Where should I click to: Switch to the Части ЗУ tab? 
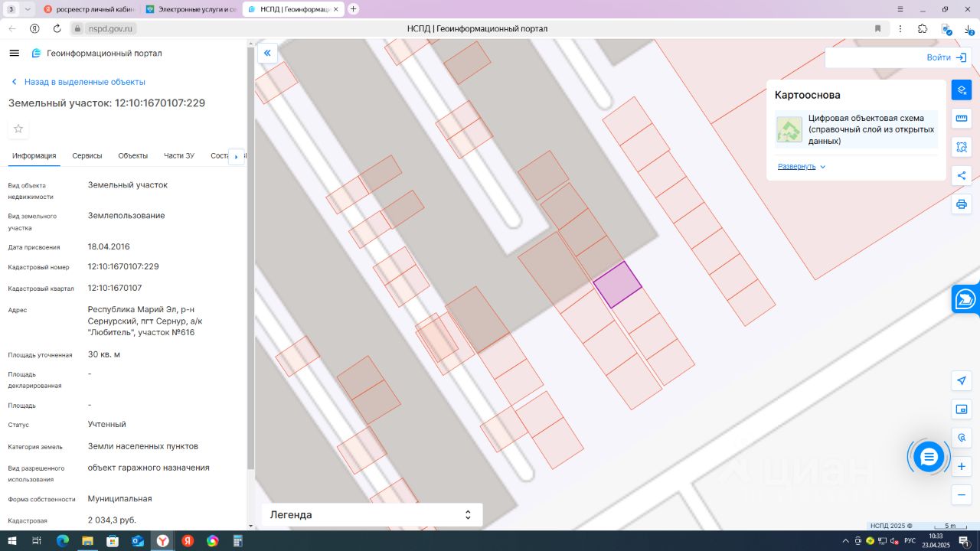pyautogui.click(x=179, y=155)
